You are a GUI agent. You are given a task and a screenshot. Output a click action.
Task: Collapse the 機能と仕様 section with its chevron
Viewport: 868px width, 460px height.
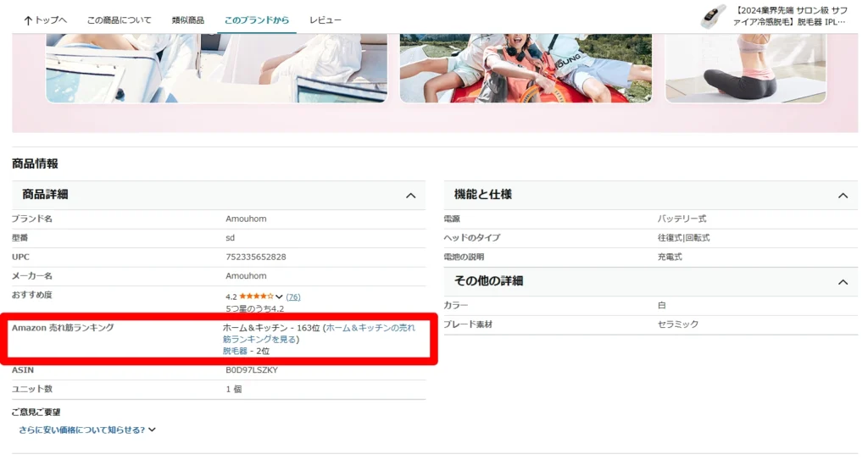click(x=842, y=196)
